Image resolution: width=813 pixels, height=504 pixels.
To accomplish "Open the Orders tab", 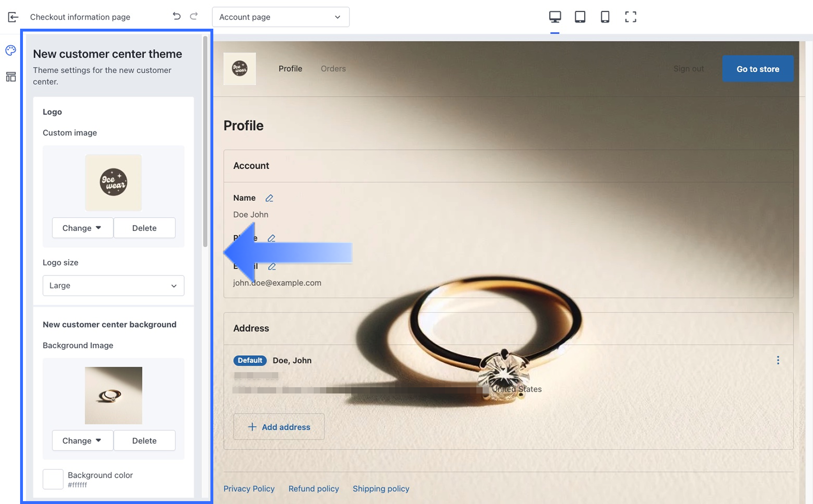I will (333, 69).
